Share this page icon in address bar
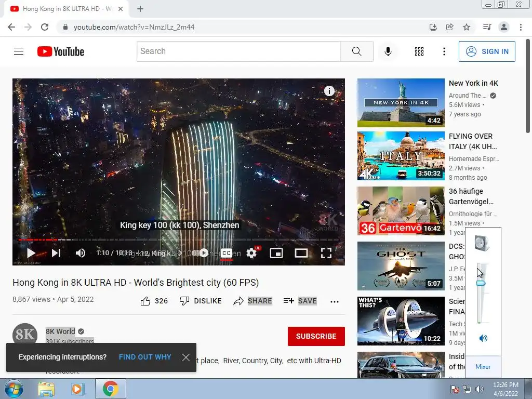The image size is (532, 399). (449, 27)
